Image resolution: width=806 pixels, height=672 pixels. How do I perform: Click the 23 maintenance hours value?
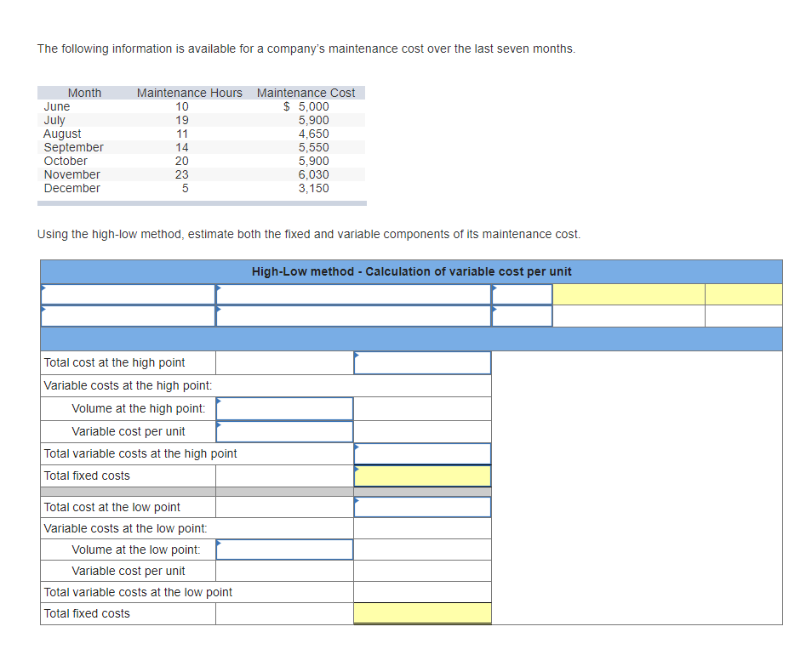click(181, 174)
